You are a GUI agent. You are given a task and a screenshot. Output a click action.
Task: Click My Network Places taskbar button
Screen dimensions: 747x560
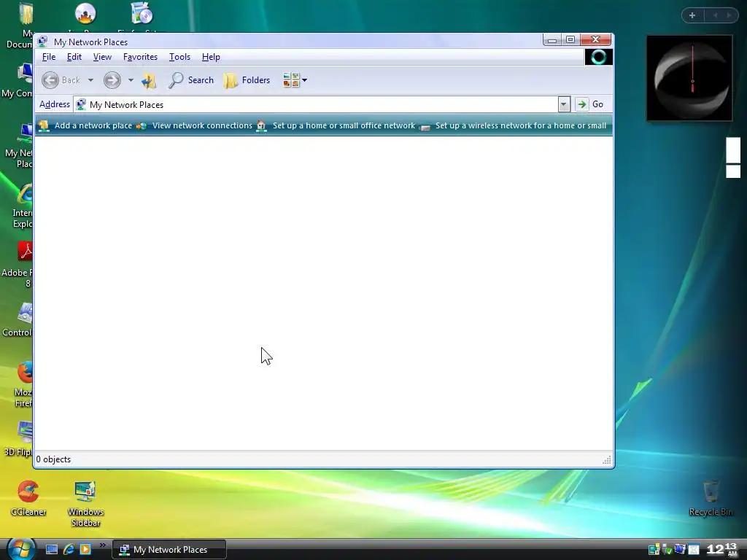point(169,550)
